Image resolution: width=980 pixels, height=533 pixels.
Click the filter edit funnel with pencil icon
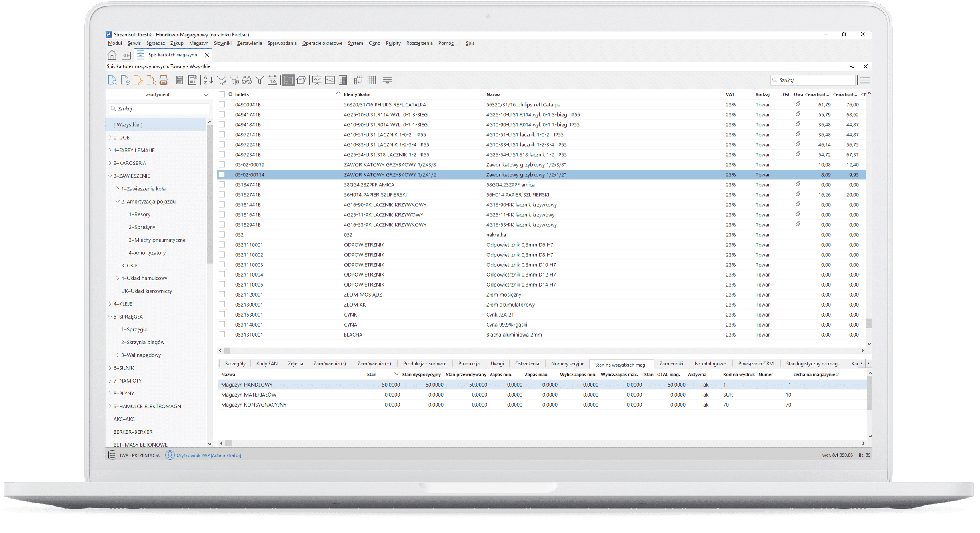pyautogui.click(x=221, y=80)
